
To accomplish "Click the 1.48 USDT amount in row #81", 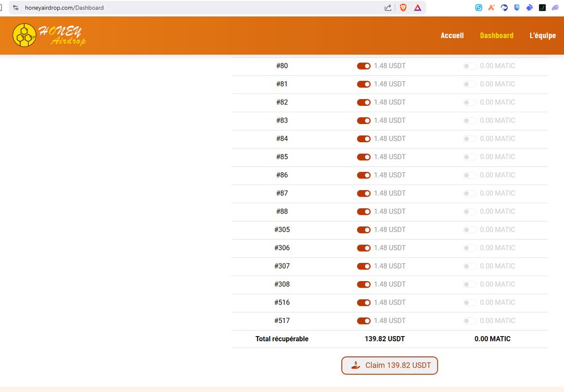I will [390, 84].
